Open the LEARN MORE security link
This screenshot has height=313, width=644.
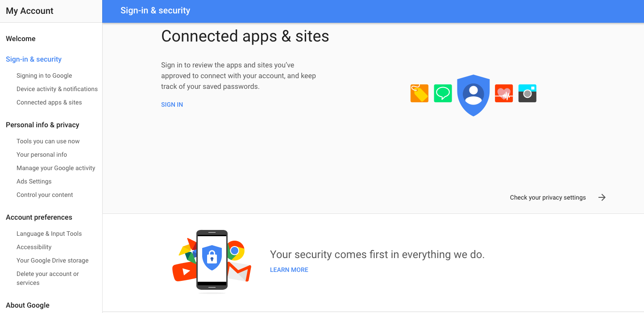[x=289, y=270]
